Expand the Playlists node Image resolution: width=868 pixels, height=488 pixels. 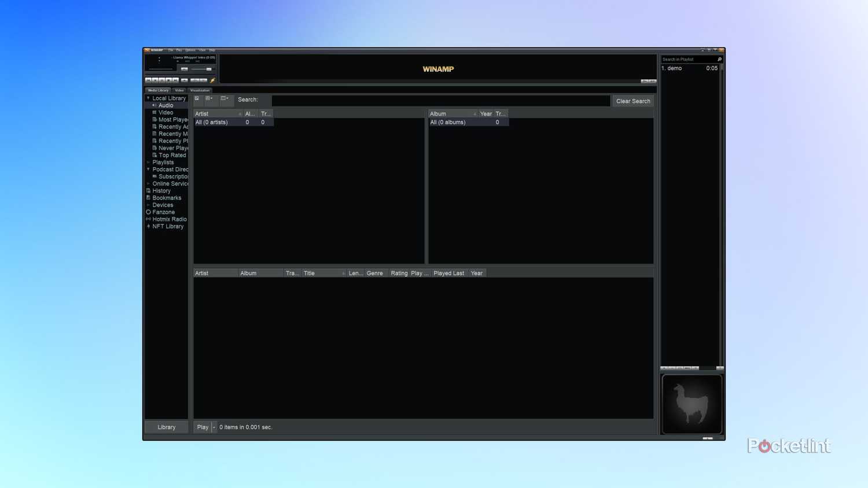click(149, 162)
